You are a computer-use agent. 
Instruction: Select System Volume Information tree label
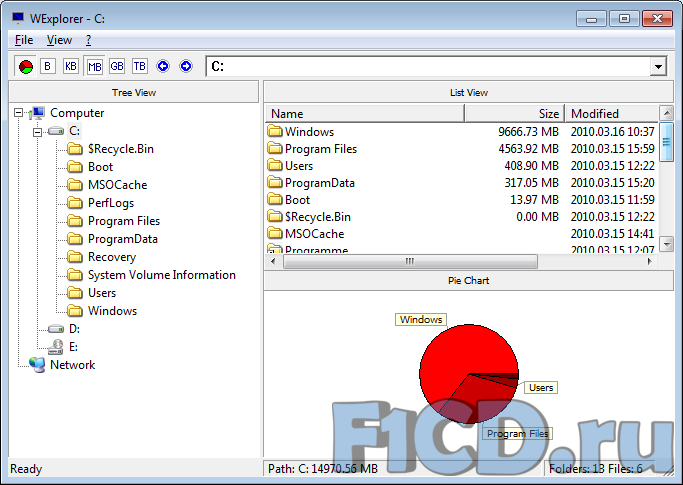click(162, 275)
